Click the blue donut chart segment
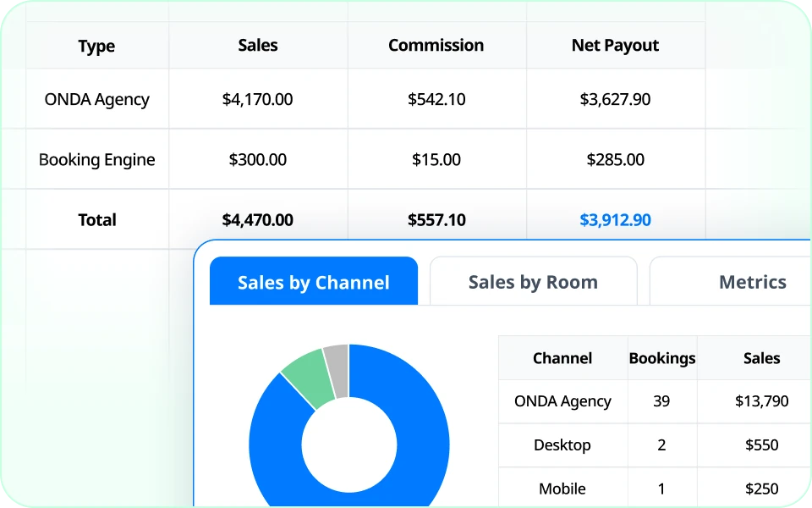This screenshot has height=508, width=812. coord(422,446)
